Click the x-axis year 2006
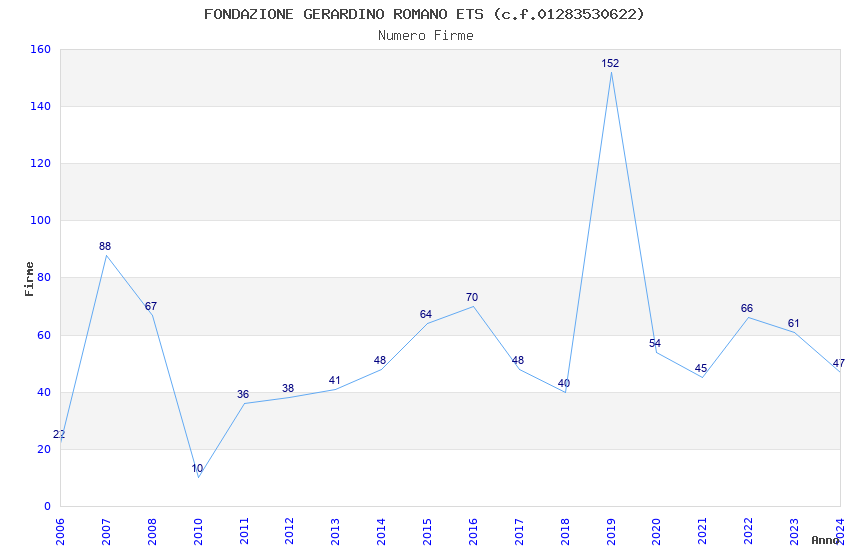 60,531
